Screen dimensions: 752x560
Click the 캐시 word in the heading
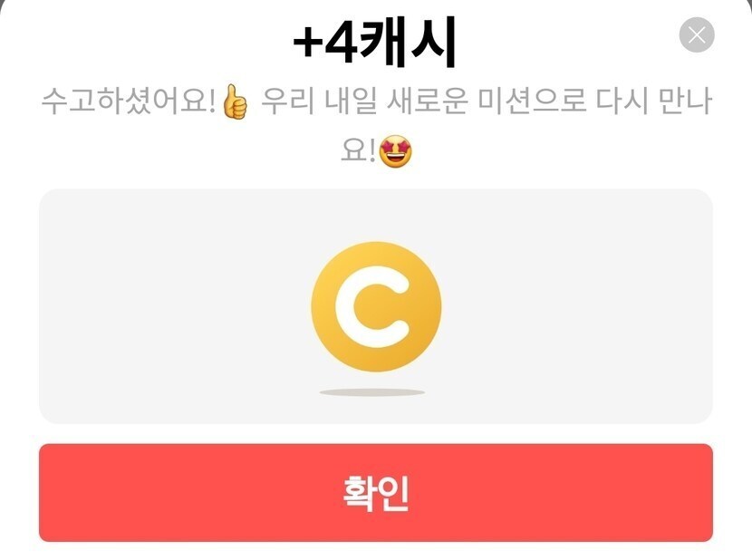[x=407, y=42]
